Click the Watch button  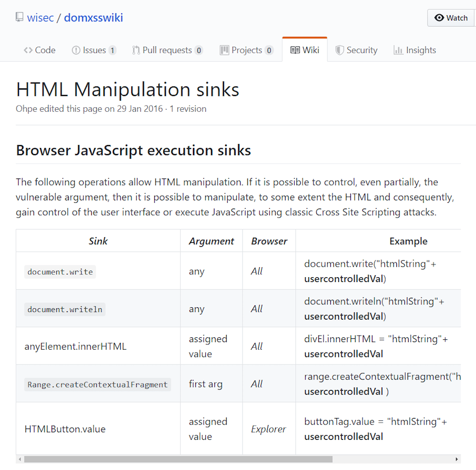tap(451, 18)
